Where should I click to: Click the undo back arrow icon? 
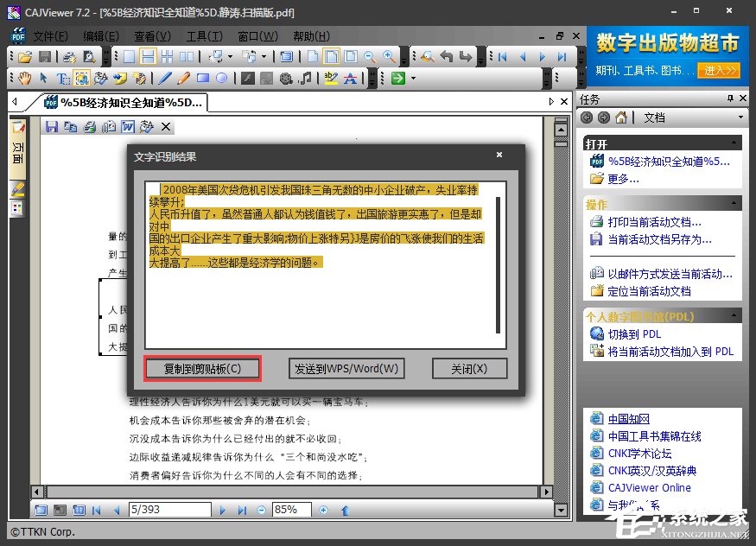[447, 57]
